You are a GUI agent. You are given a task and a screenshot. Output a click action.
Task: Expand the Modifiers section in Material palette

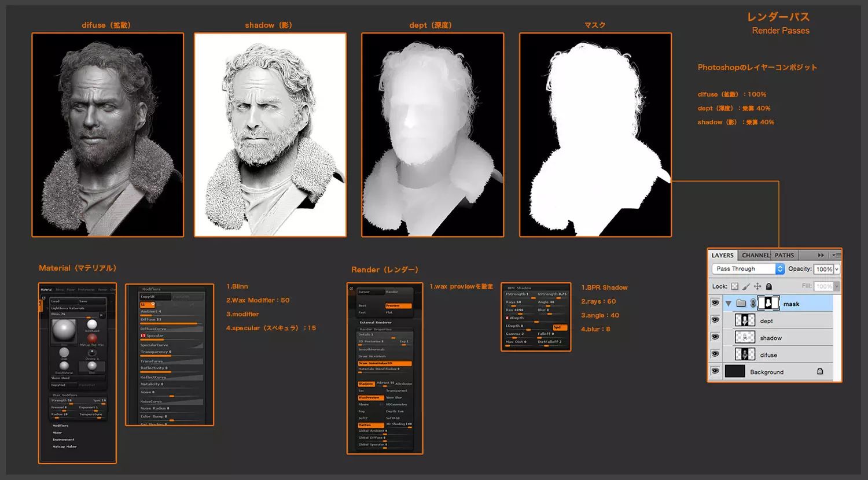click(61, 426)
